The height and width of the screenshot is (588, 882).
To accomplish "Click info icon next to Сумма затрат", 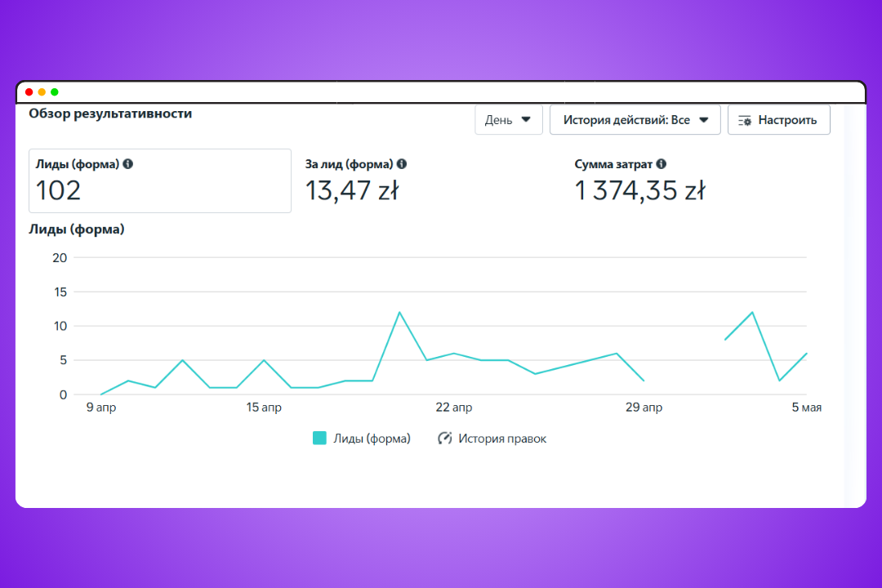I will coord(661,163).
